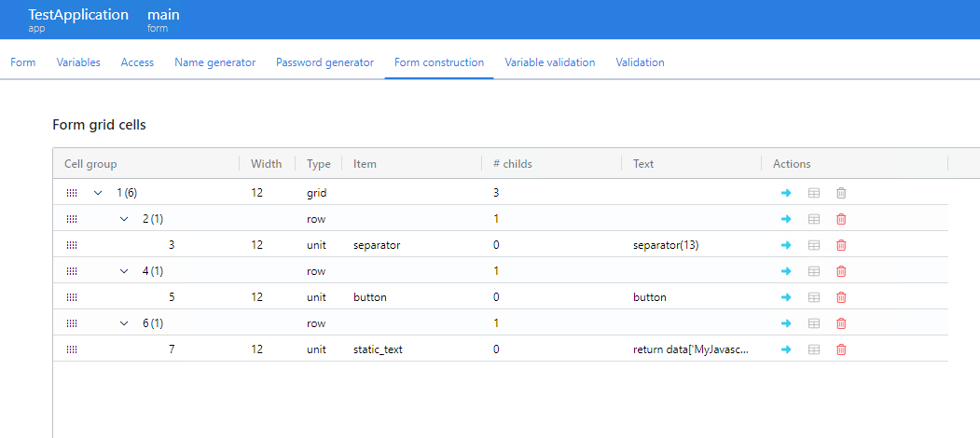Click the Type column header

319,164
